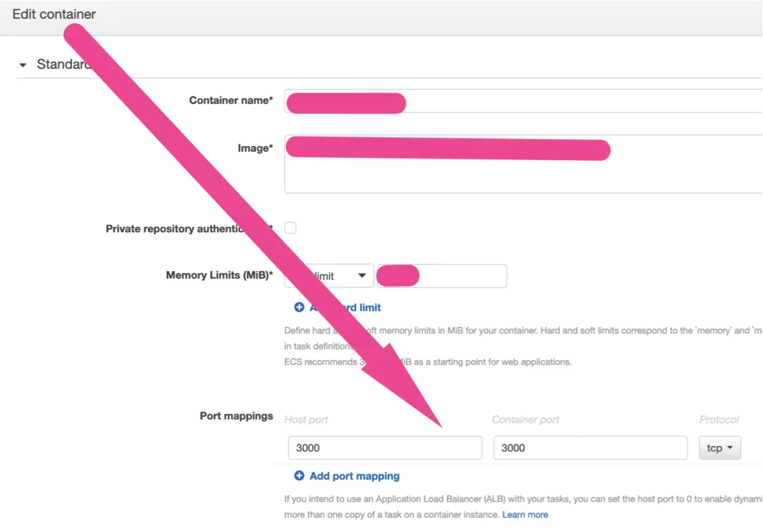Click the Private repository authentication label
The width and height of the screenshot is (763, 532).
coord(176,229)
